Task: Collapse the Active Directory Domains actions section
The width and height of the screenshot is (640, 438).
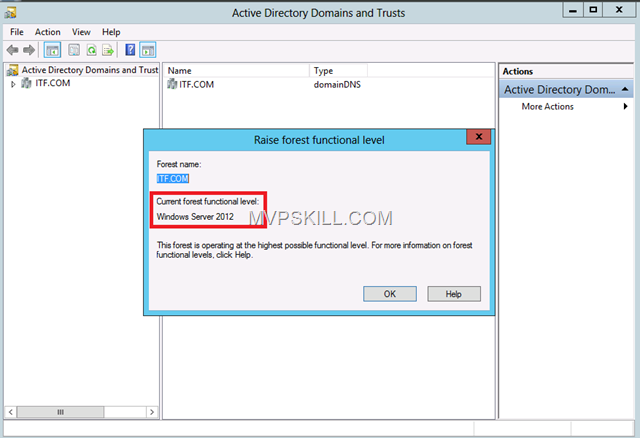Action: point(625,89)
